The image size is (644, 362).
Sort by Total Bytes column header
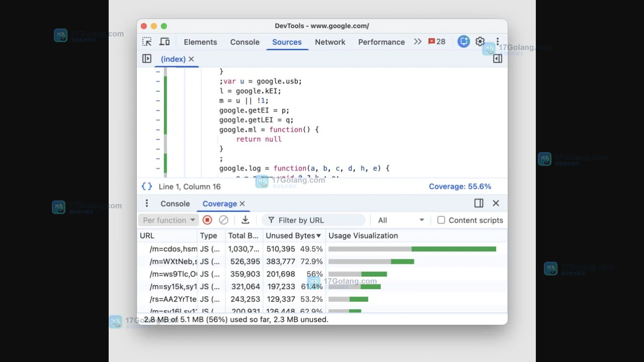click(244, 236)
